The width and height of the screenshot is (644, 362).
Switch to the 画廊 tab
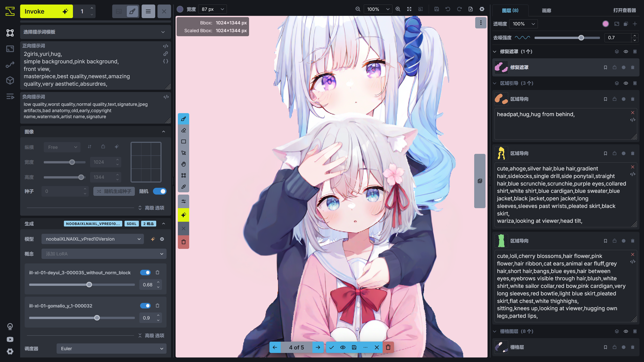click(546, 11)
